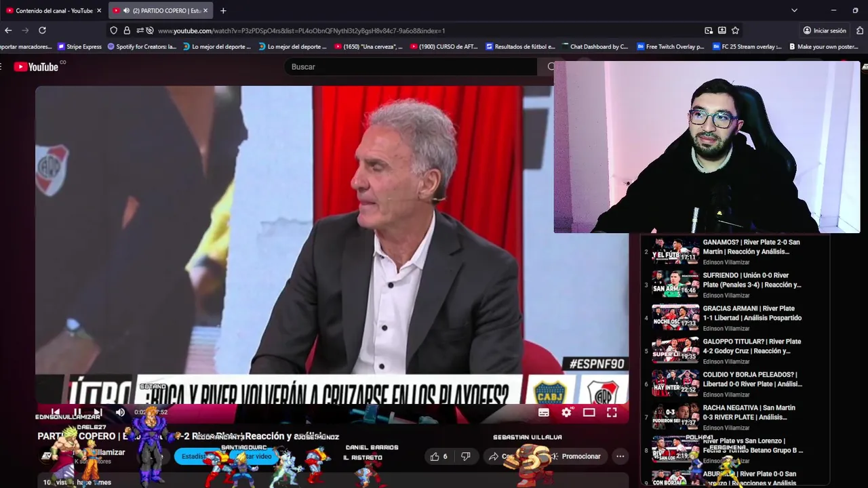This screenshot has height=488, width=868.
Task: Skip to the previous video in the playlist
Action: (x=56, y=412)
